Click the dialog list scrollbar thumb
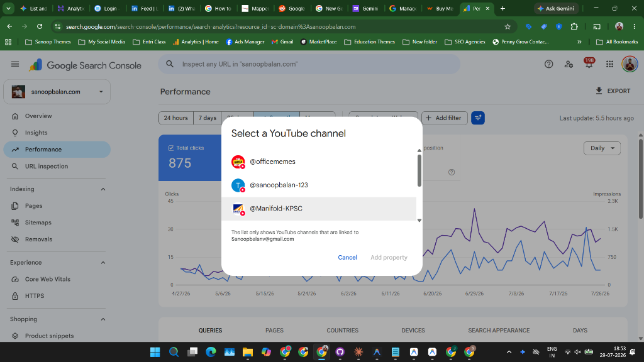The height and width of the screenshot is (362, 644). pyautogui.click(x=419, y=170)
